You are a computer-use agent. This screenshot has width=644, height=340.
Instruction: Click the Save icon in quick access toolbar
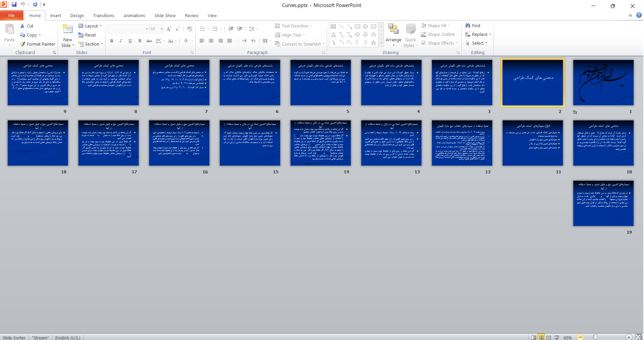click(14, 5)
